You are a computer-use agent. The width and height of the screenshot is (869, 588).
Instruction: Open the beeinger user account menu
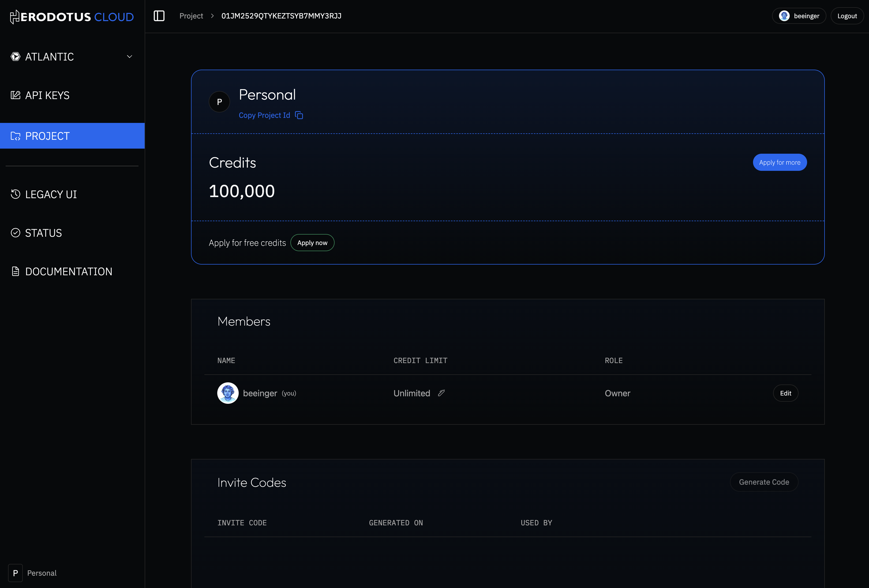(799, 16)
